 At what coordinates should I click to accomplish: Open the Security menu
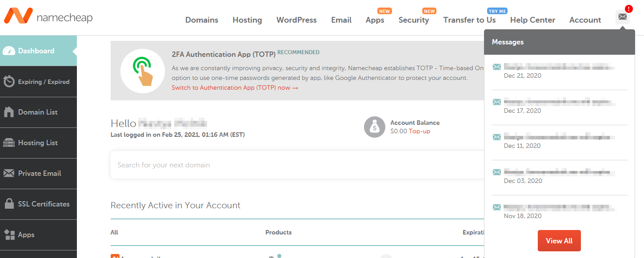[414, 20]
